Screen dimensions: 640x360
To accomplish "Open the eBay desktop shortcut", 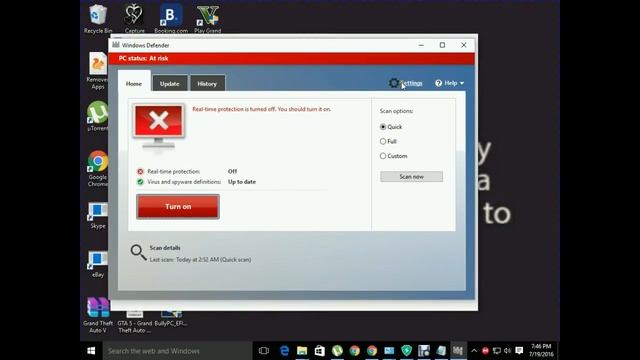I will [x=98, y=264].
